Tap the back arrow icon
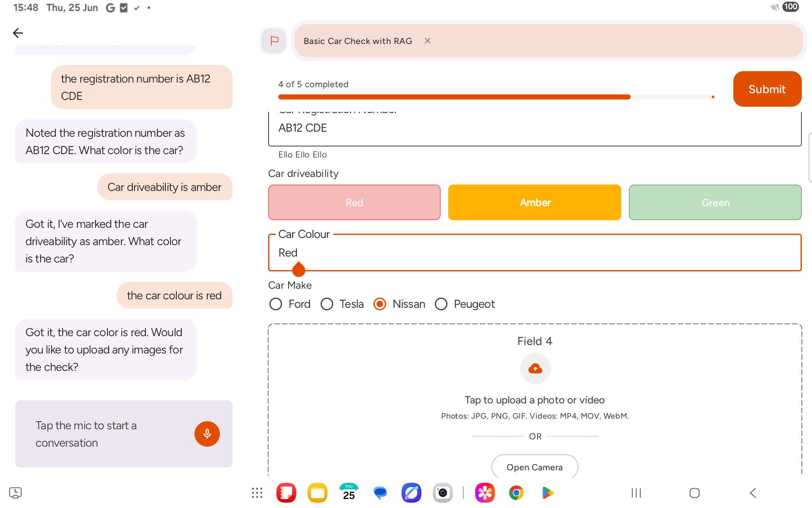The width and height of the screenshot is (812, 508). 18,33
